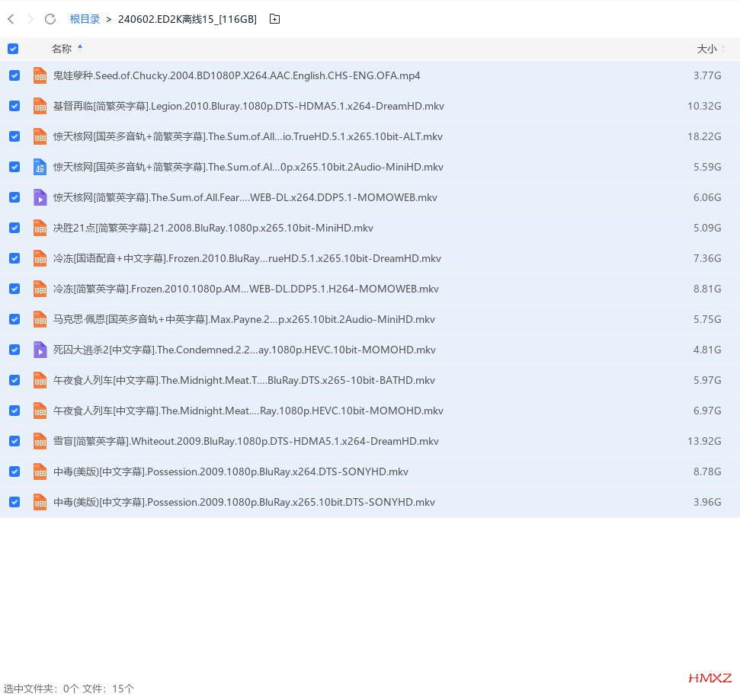Image resolution: width=740 pixels, height=700 pixels.
Task: Click the back navigation arrow
Action: pyautogui.click(x=11, y=19)
